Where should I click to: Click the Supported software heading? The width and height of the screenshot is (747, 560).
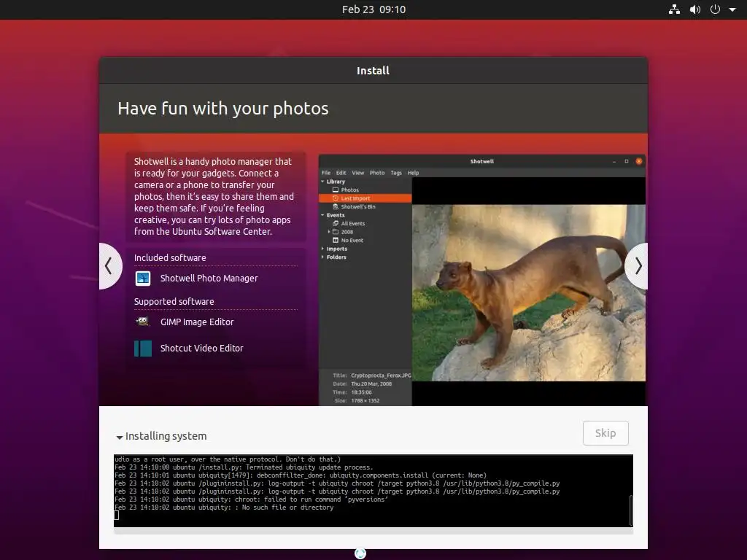[x=174, y=301]
